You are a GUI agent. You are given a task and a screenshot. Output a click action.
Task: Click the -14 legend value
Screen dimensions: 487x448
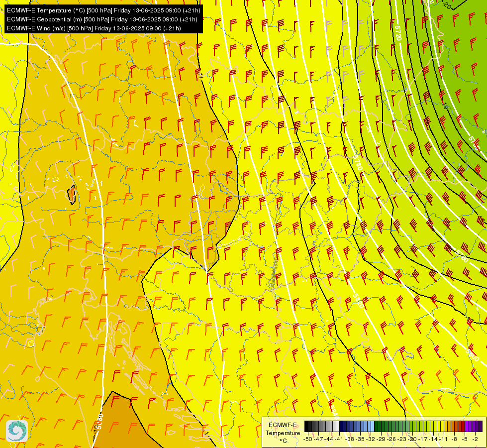pos(433,439)
